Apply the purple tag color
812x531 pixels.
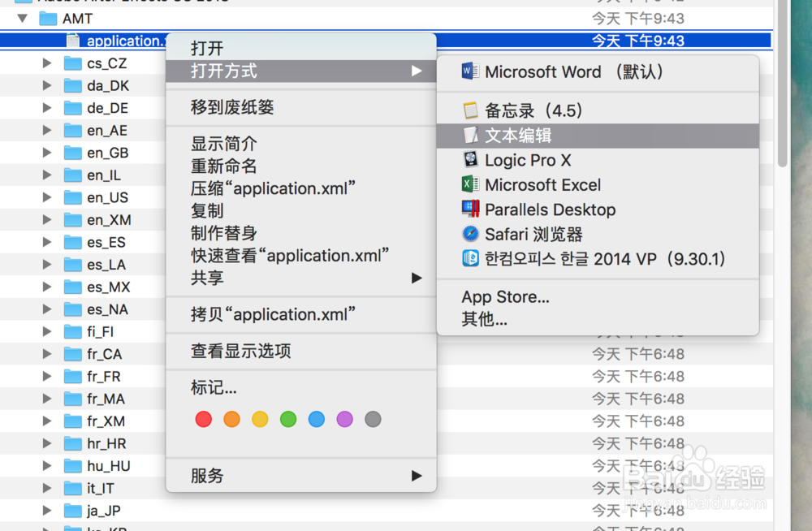pyautogui.click(x=344, y=419)
